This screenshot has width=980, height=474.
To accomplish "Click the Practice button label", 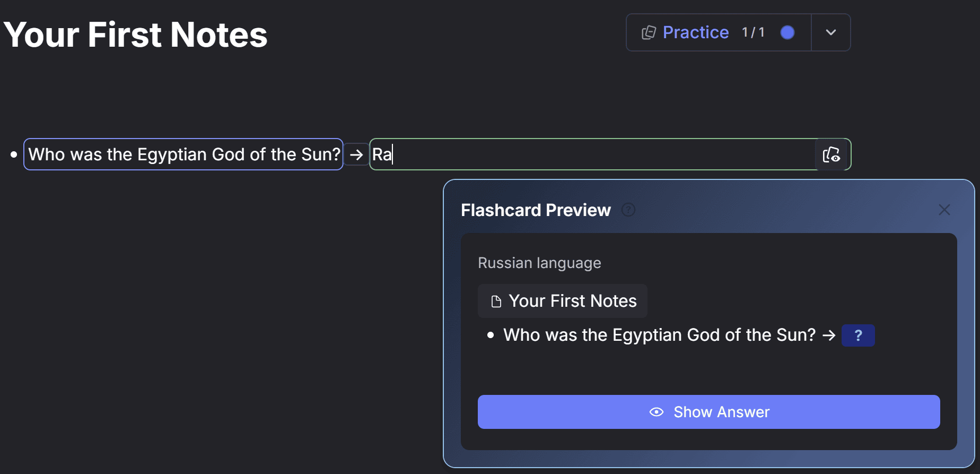I will point(696,32).
